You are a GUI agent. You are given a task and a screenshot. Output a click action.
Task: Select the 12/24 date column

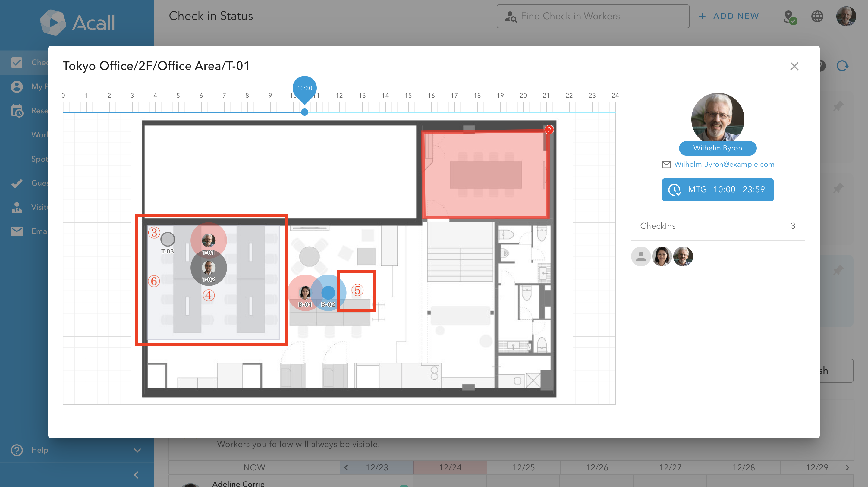[450, 467]
